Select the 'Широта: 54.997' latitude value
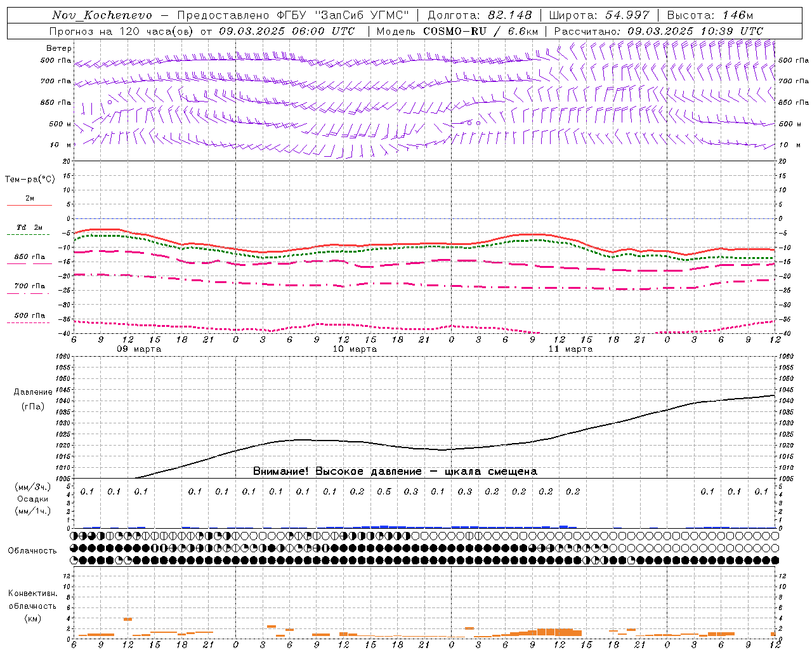Image resolution: width=812 pixels, height=650 pixels. [x=599, y=15]
